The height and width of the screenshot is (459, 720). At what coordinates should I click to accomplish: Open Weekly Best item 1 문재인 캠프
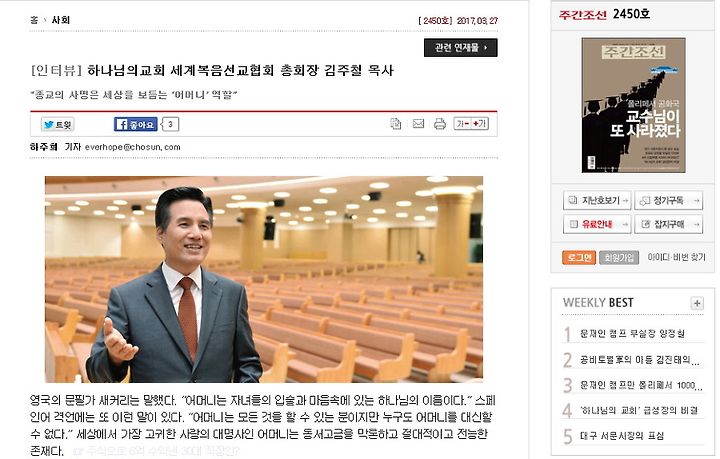coord(632,334)
